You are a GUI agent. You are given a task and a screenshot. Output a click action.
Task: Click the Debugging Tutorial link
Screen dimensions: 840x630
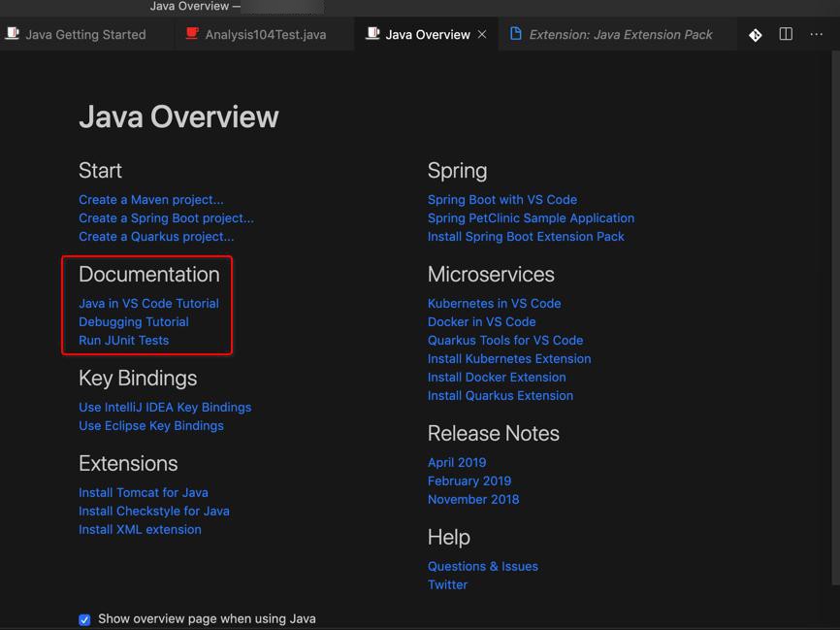point(134,322)
